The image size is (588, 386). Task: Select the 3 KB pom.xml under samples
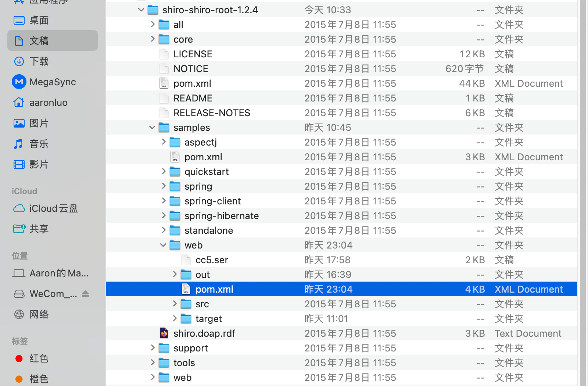pos(341,157)
